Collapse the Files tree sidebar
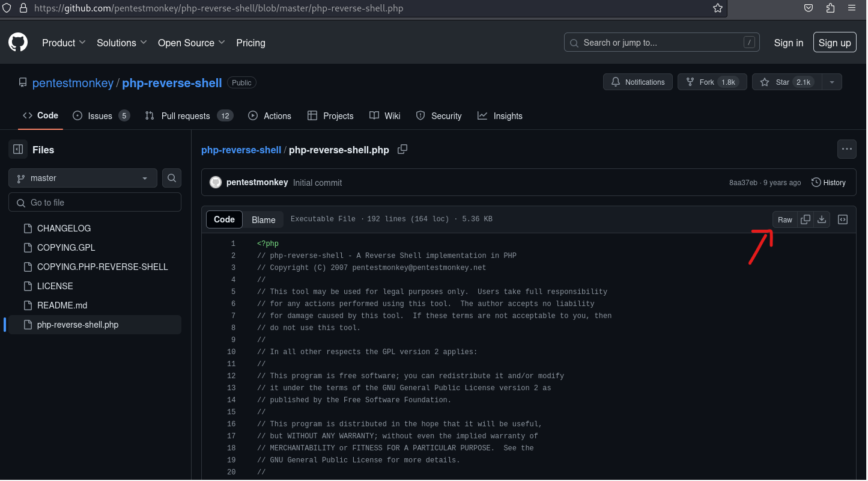The height and width of the screenshot is (481, 868). (x=18, y=149)
